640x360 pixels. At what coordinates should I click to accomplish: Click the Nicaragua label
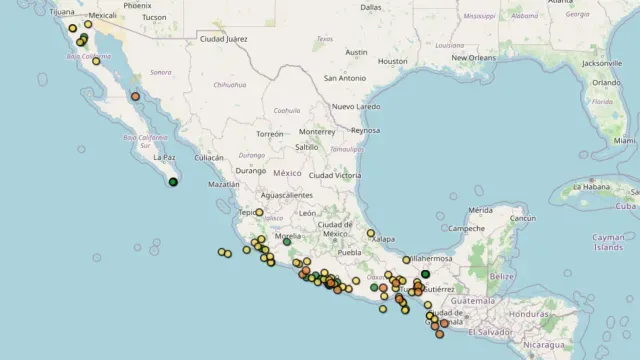pos(544,345)
